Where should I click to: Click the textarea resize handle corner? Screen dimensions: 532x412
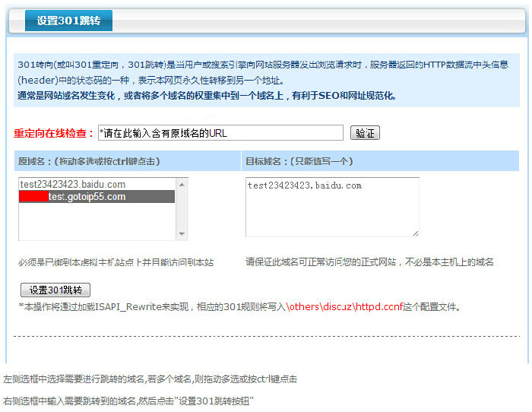pos(415,233)
